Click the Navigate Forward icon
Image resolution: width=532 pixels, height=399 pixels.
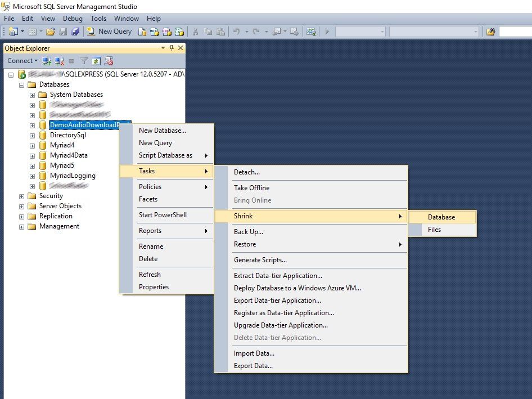[x=294, y=32]
